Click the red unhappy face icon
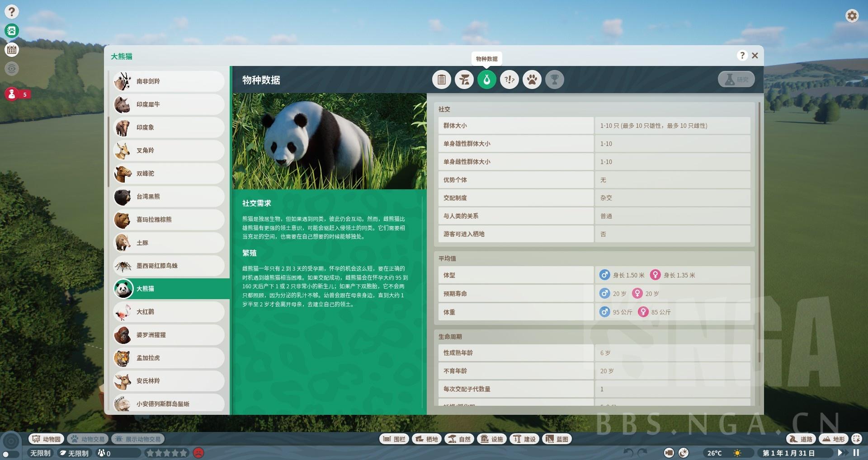The width and height of the screenshot is (868, 460). 198,452
